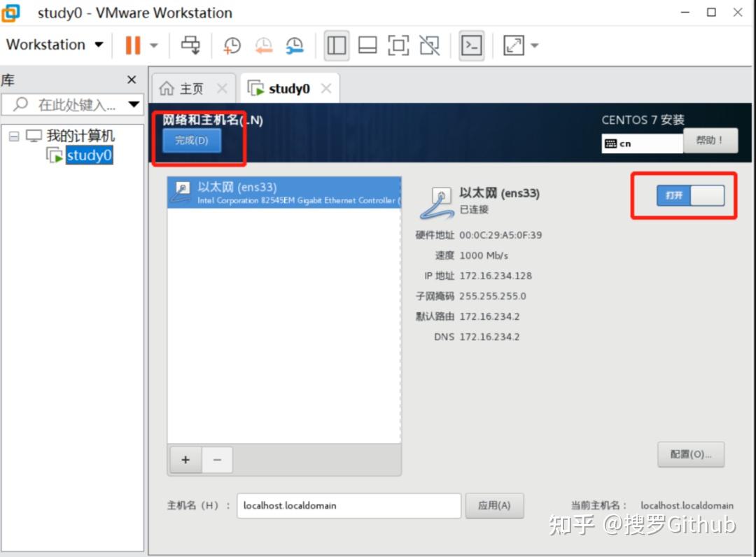Take a snapshot of the VM
The height and width of the screenshot is (557, 756).
coord(232,45)
